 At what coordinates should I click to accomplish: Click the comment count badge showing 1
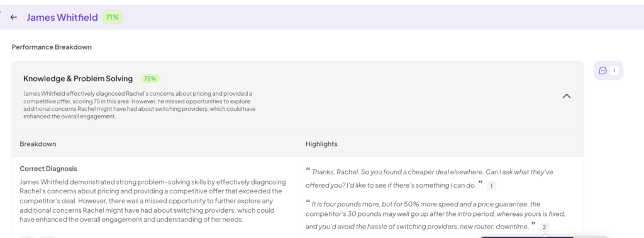[x=614, y=71]
